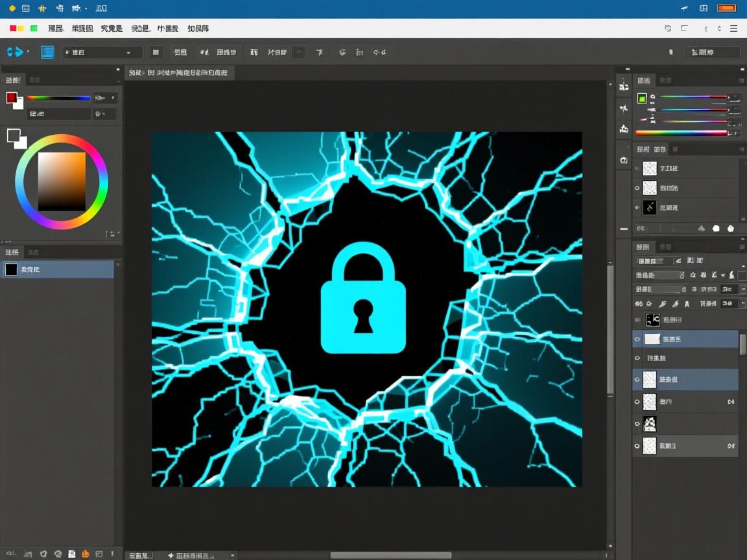The width and height of the screenshot is (747, 560).
Task: Click the camera icon in the right vertical strip
Action: click(624, 160)
